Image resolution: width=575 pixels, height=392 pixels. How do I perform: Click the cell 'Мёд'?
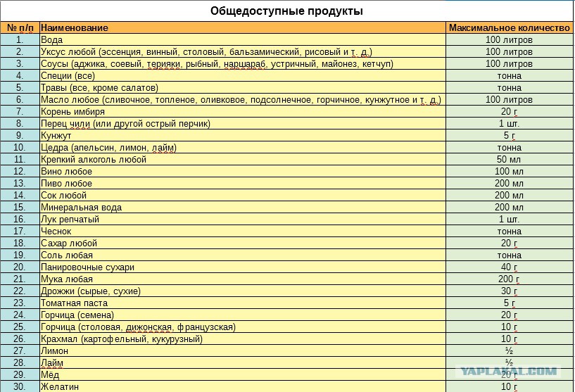coord(243,374)
